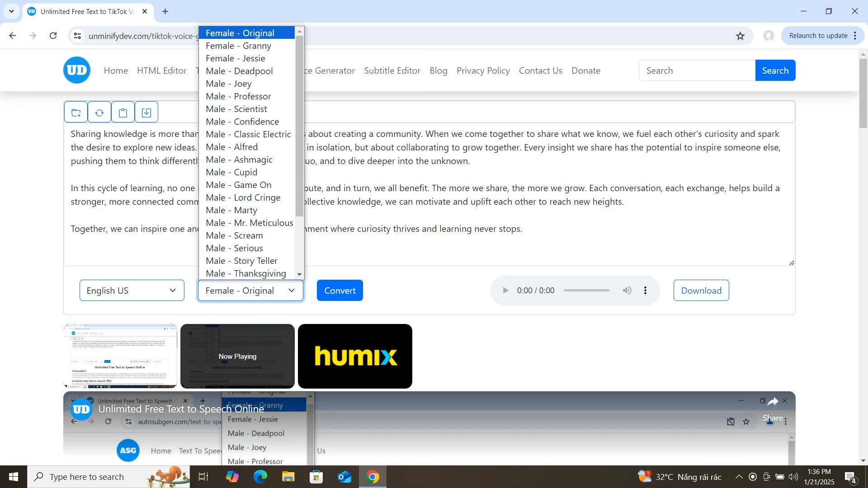Play the audio in the player

[505, 291]
